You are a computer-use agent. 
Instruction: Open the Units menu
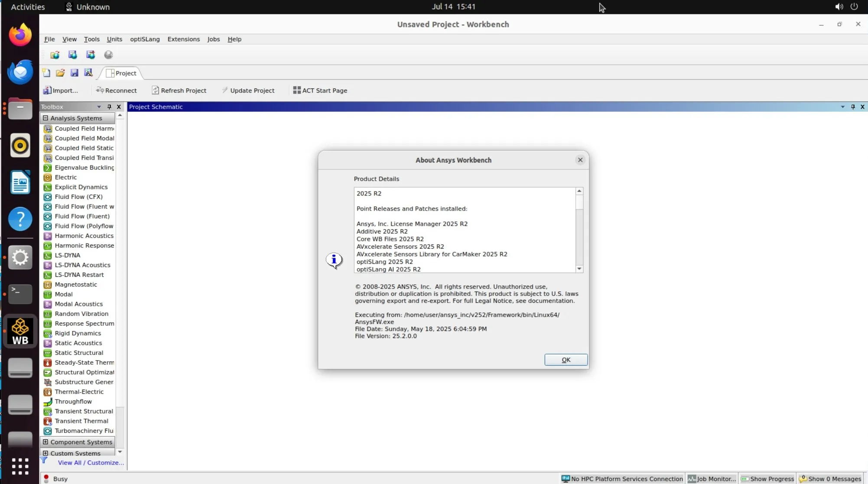(x=114, y=39)
